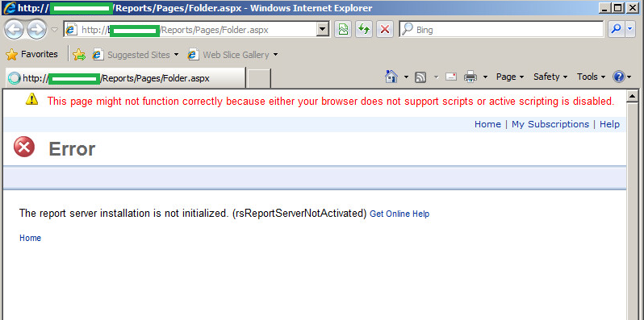Click the Refresh page icon

point(363,30)
